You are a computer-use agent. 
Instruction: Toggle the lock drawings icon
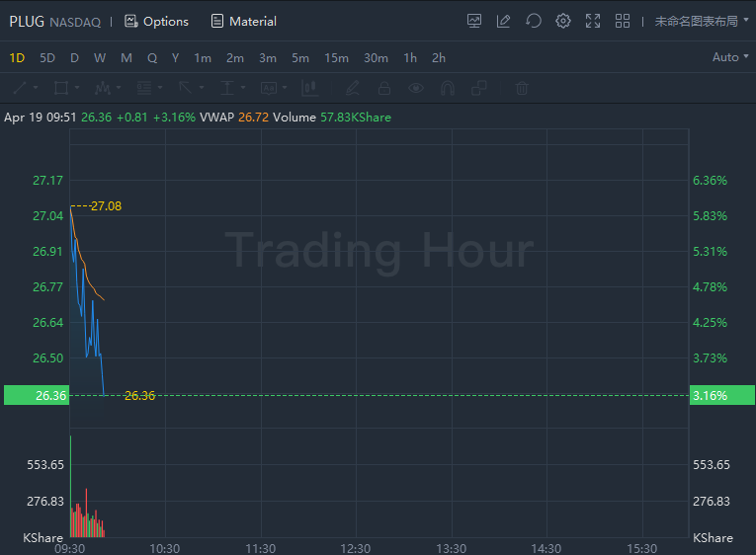384,88
